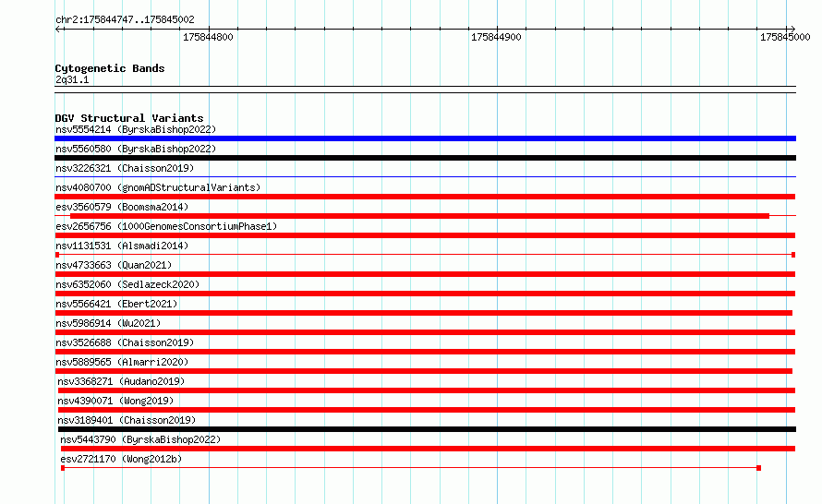Open nsv3368271 (Audano2019) label

pos(121,381)
